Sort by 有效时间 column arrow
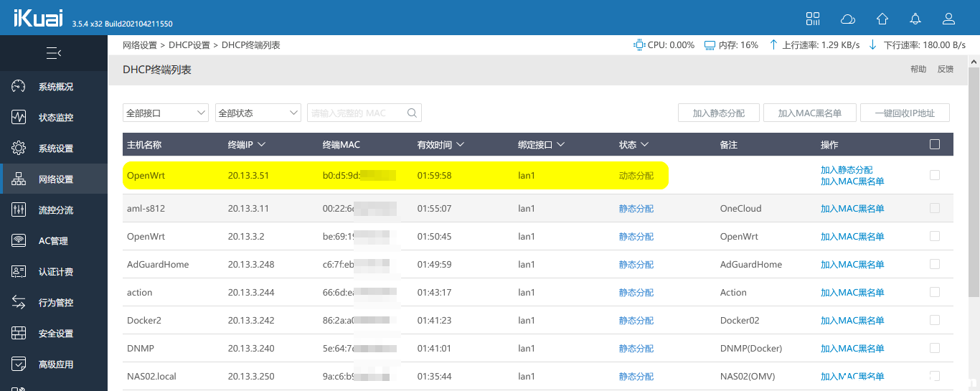 point(460,145)
